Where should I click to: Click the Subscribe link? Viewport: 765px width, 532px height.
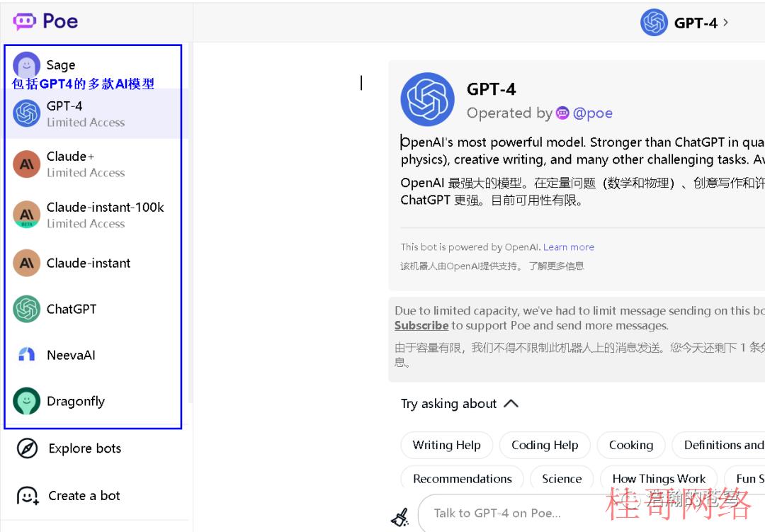tap(421, 326)
